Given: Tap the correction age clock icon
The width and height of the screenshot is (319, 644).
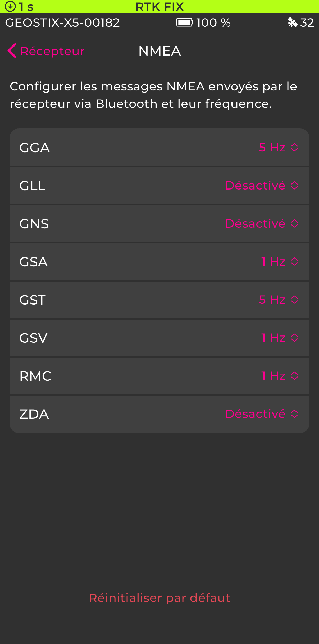Looking at the screenshot, I should point(10,6).
